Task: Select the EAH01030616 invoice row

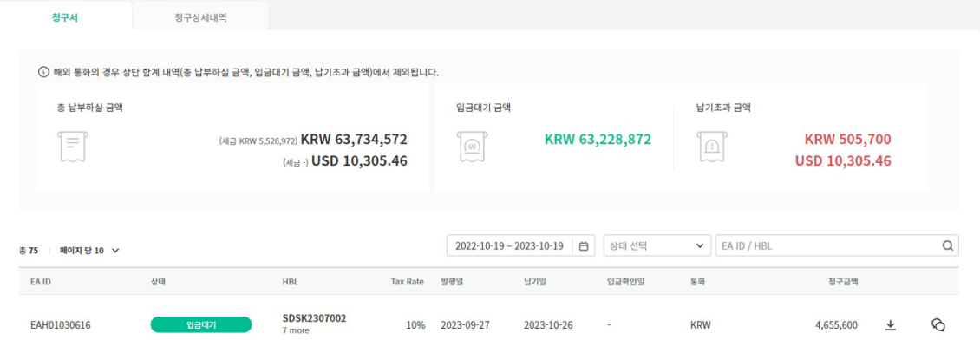Action: (488, 325)
